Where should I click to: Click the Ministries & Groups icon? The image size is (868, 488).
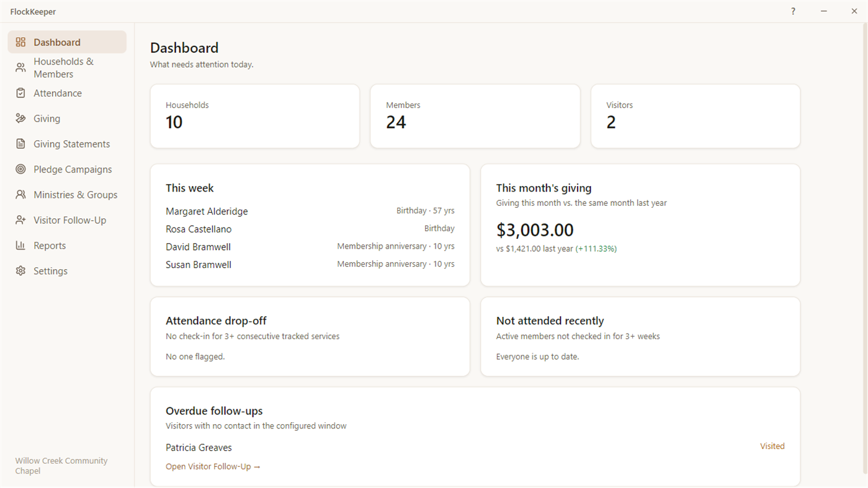pos(20,195)
